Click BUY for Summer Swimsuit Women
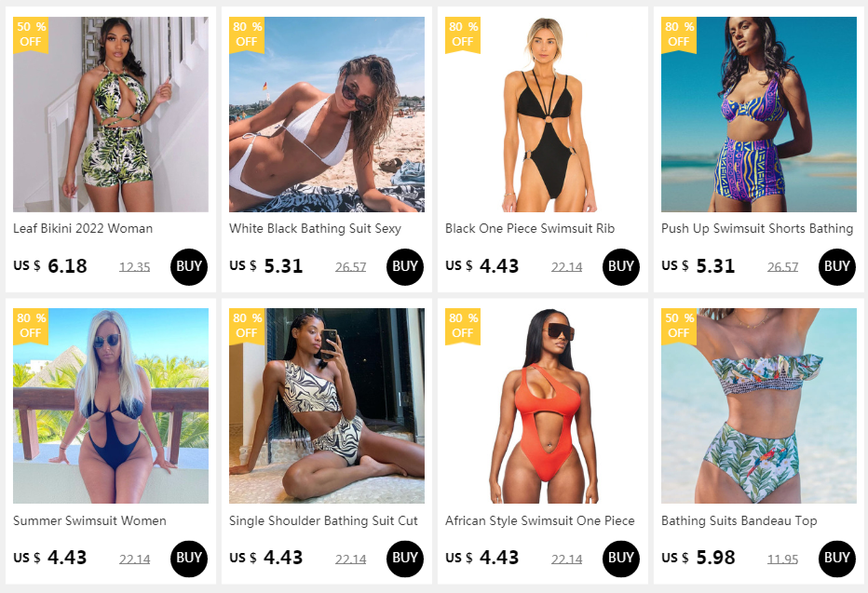The image size is (868, 593). coord(189,559)
